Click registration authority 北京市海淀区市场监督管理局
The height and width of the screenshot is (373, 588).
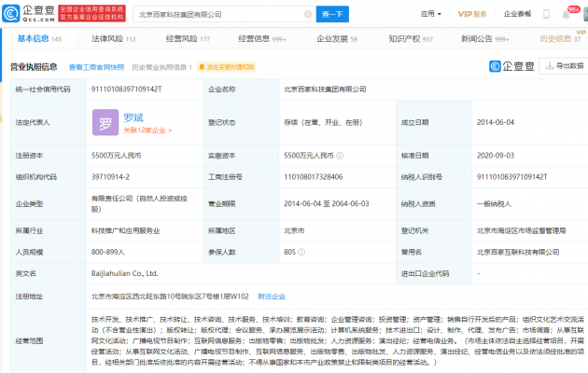[521, 230]
